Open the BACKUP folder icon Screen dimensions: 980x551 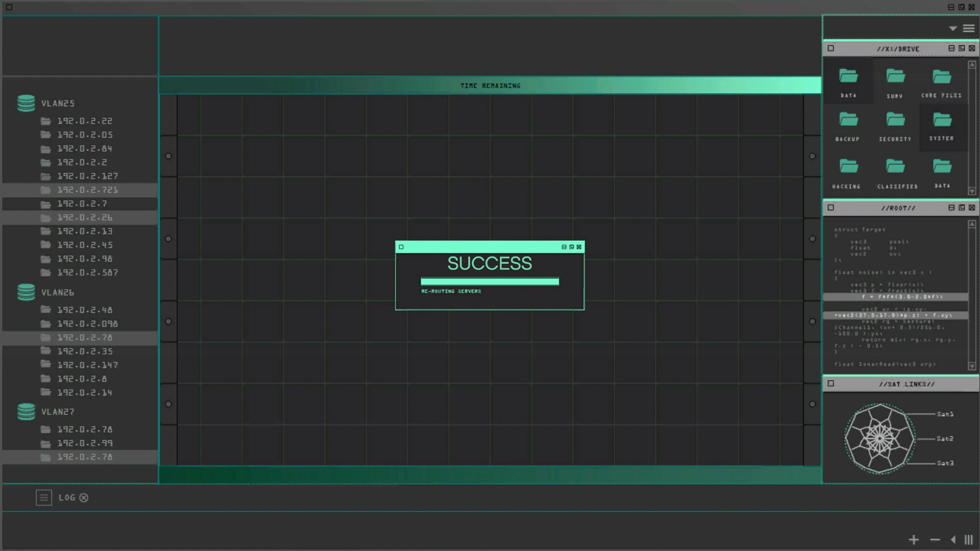pos(848,119)
